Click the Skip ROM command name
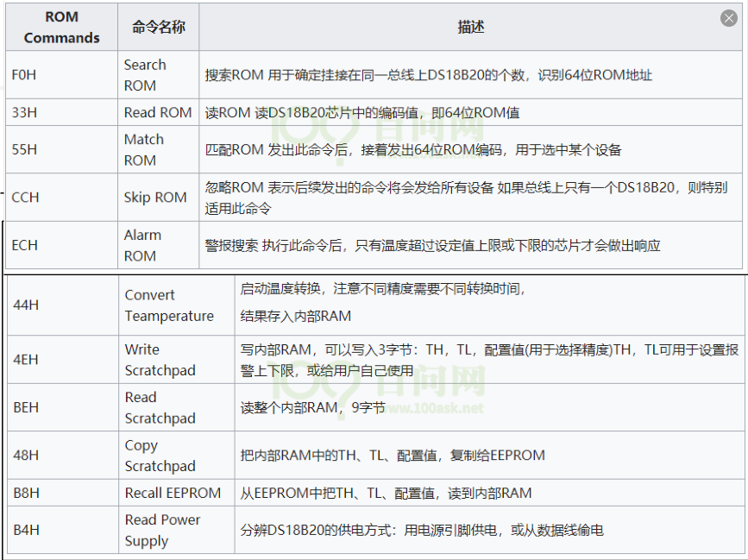 [x=155, y=197]
